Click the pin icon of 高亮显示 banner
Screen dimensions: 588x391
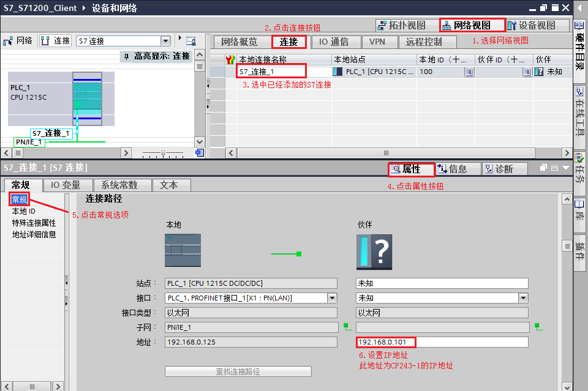pyautogui.click(x=126, y=56)
